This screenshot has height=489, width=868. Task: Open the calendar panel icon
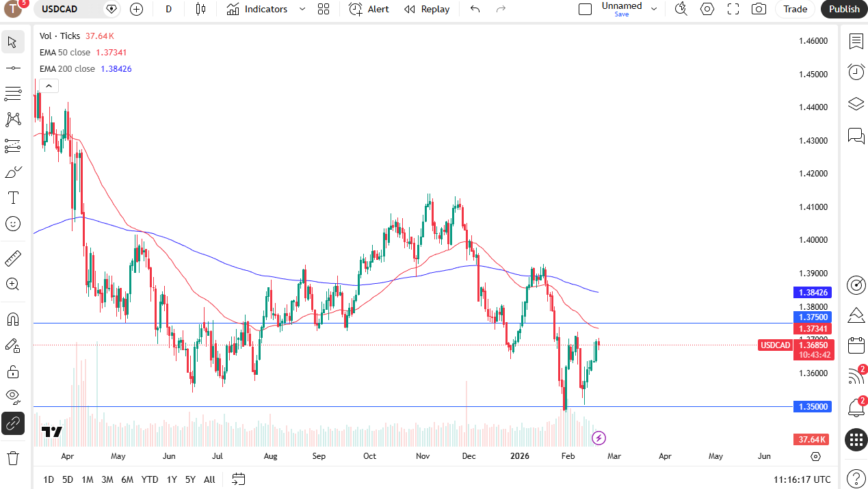pyautogui.click(x=856, y=345)
